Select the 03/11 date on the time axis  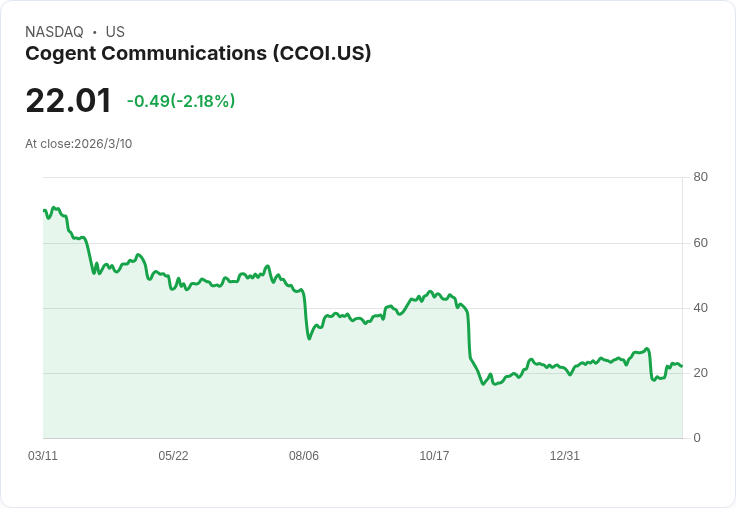[x=43, y=456]
